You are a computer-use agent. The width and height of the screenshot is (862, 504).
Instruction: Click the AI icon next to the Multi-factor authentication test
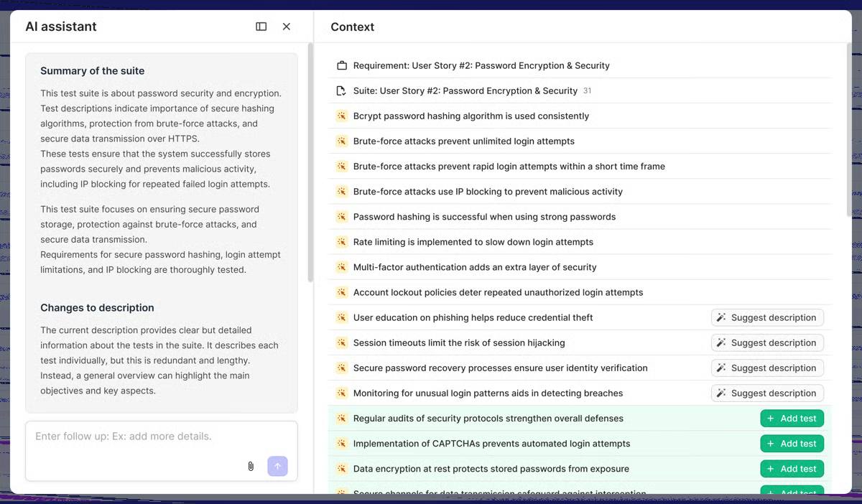click(x=341, y=266)
